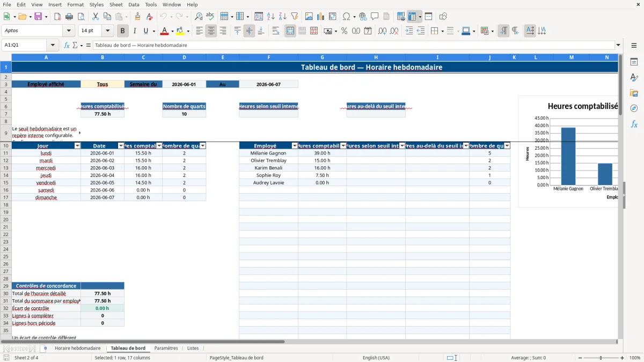Open the sidebar Gallery panel
The width and height of the screenshot is (644, 362).
tap(634, 93)
